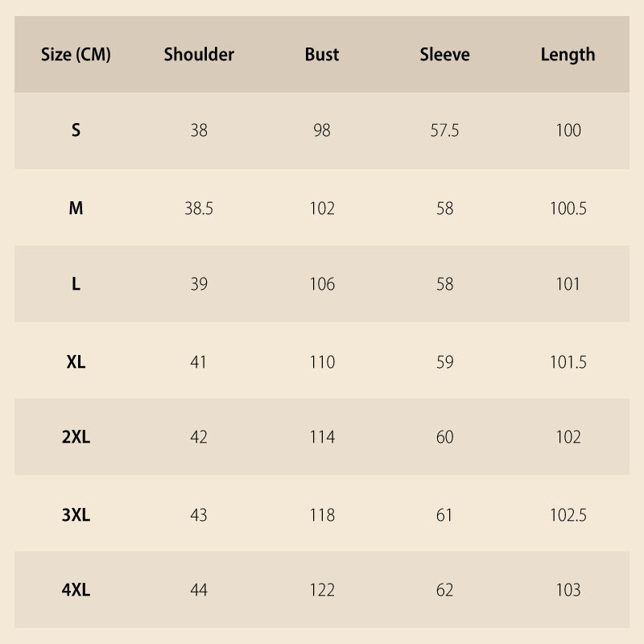This screenshot has width=644, height=644.
Task: Click length value 103 for 4XL
Action: (x=568, y=590)
